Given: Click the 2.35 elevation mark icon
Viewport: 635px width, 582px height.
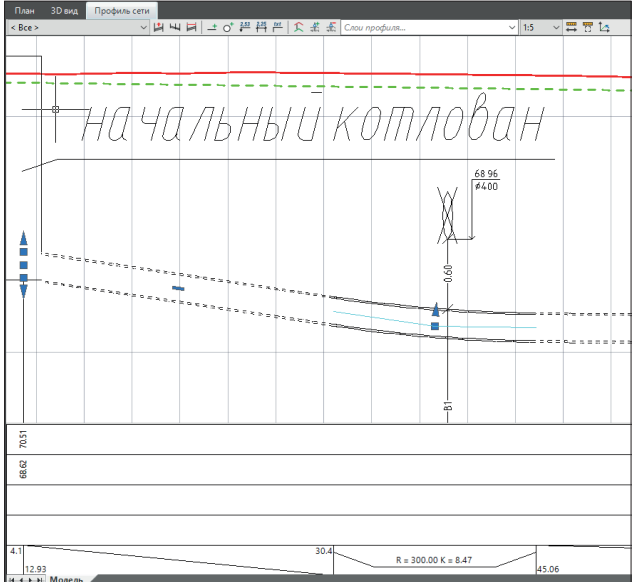Looking at the screenshot, I should pyautogui.click(x=262, y=28).
